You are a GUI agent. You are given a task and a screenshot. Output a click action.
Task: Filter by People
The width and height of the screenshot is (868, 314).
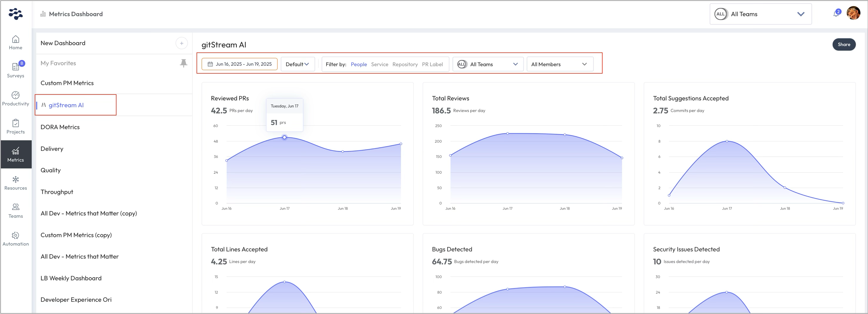click(358, 65)
